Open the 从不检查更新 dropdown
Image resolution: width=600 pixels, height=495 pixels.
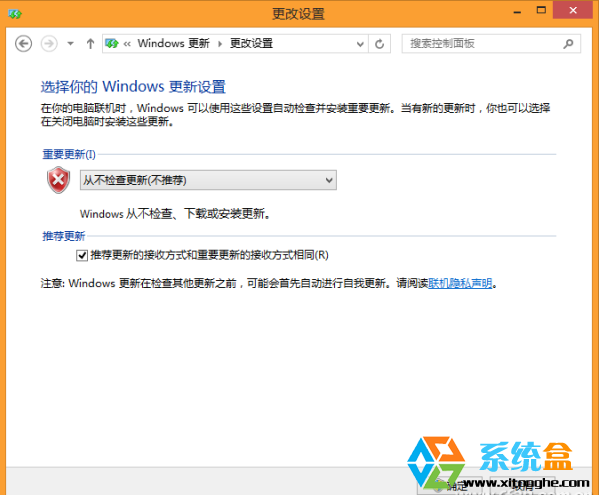[x=208, y=180]
